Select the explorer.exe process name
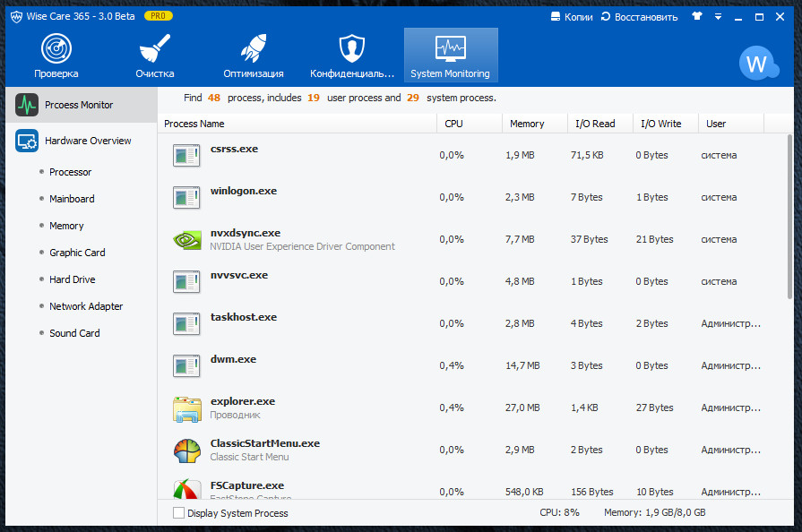 click(243, 401)
